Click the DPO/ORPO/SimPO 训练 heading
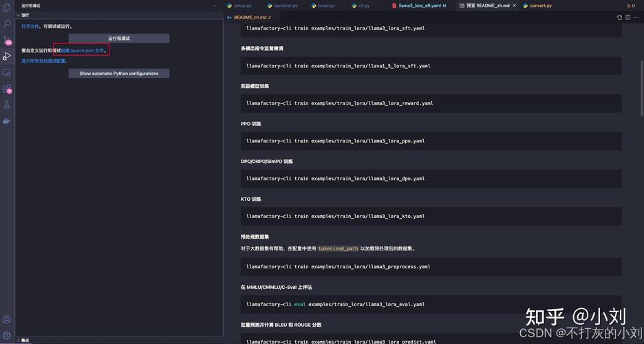The width and height of the screenshot is (644, 344). tap(266, 162)
